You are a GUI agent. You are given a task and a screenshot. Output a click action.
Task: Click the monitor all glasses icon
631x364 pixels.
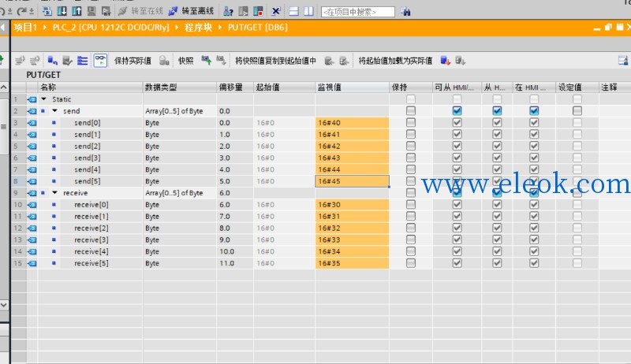tap(100, 61)
